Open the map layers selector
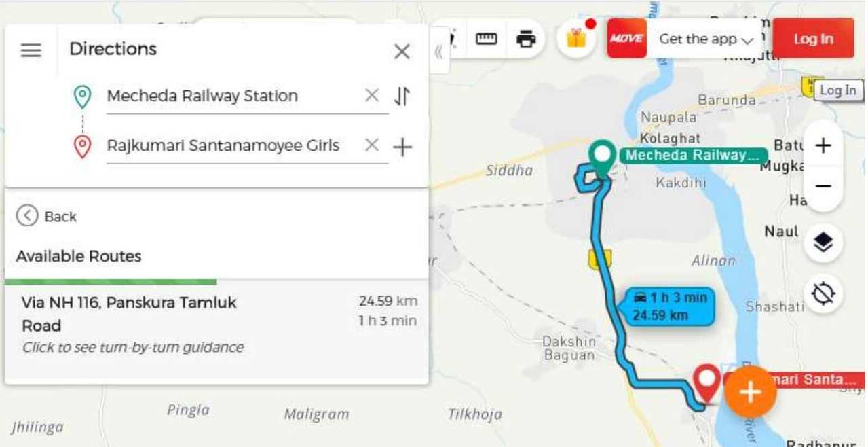Image resolution: width=868 pixels, height=447 pixels. point(823,243)
